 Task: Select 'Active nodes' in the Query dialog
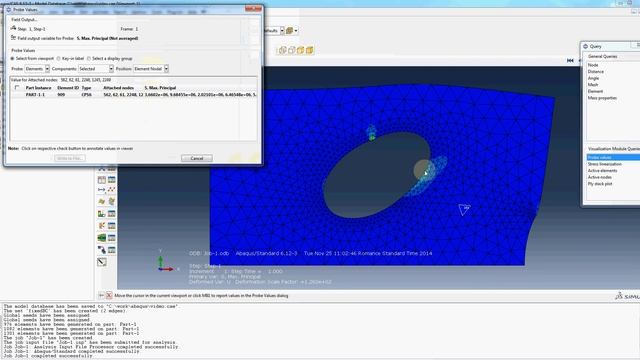point(600,177)
